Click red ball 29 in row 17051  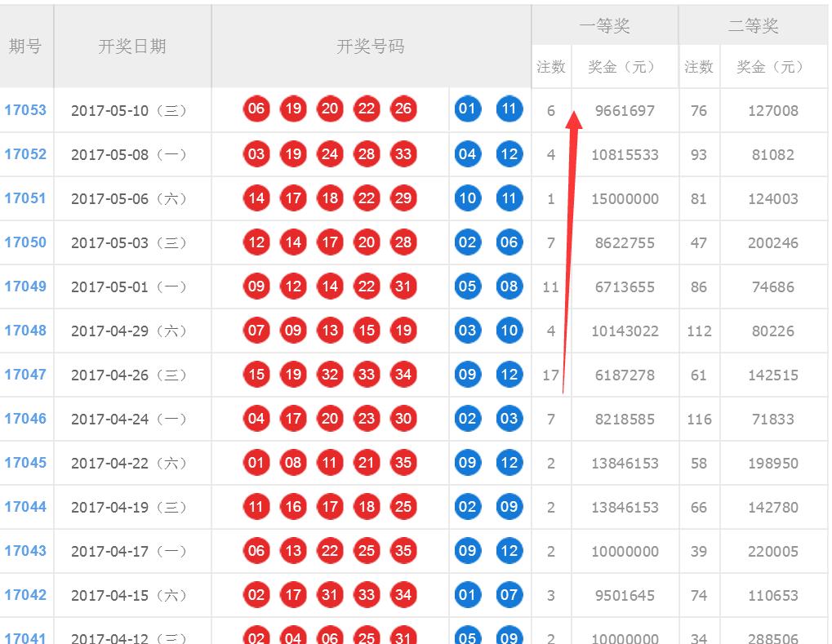pyautogui.click(x=403, y=198)
